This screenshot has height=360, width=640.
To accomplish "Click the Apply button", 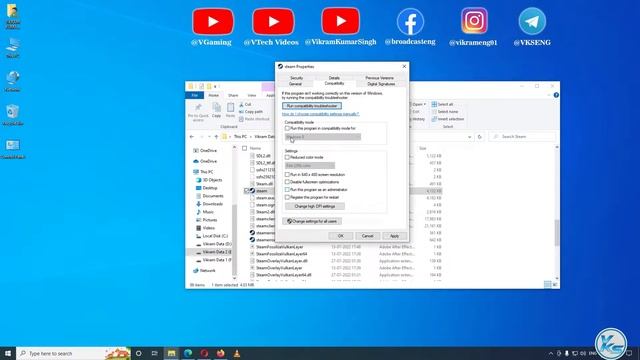I will click(394, 236).
